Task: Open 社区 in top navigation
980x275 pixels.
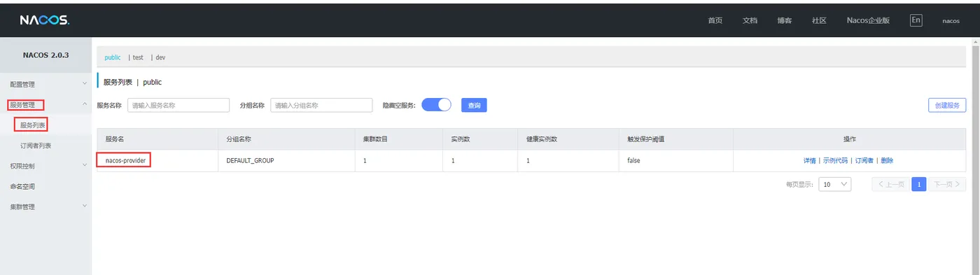Action: [819, 21]
